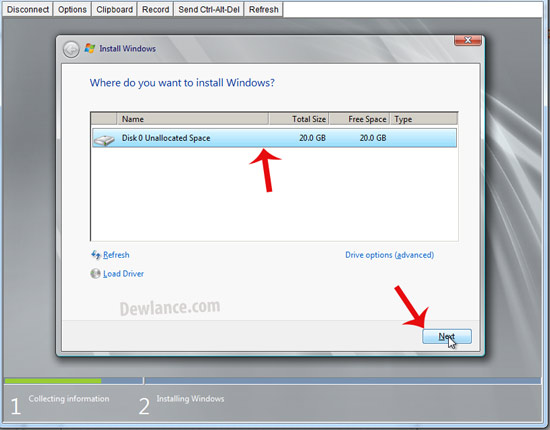Viewport: 550px width, 430px height.
Task: Open the Clipboard menu
Action: [114, 9]
